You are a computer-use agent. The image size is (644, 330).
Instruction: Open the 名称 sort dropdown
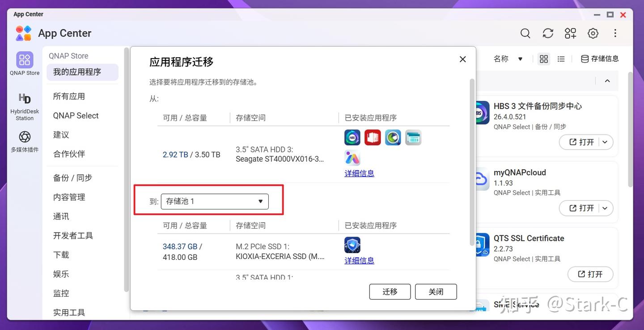coord(508,59)
